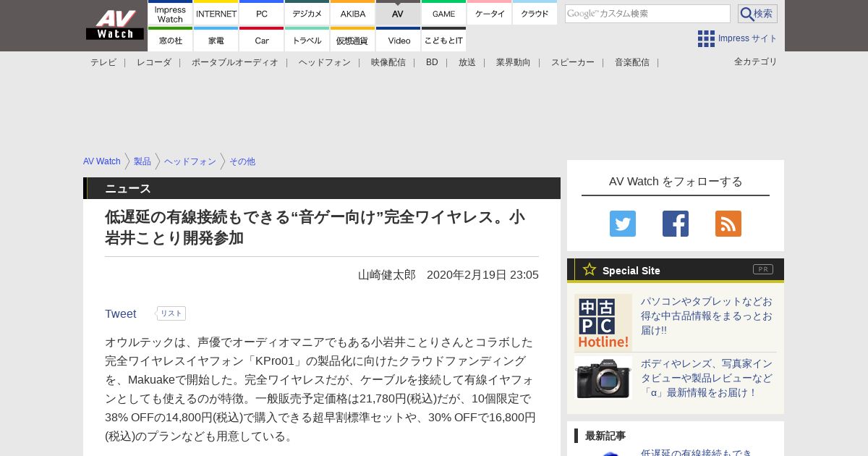Go to the 音楽配信 category
868x456 pixels.
[x=632, y=62]
